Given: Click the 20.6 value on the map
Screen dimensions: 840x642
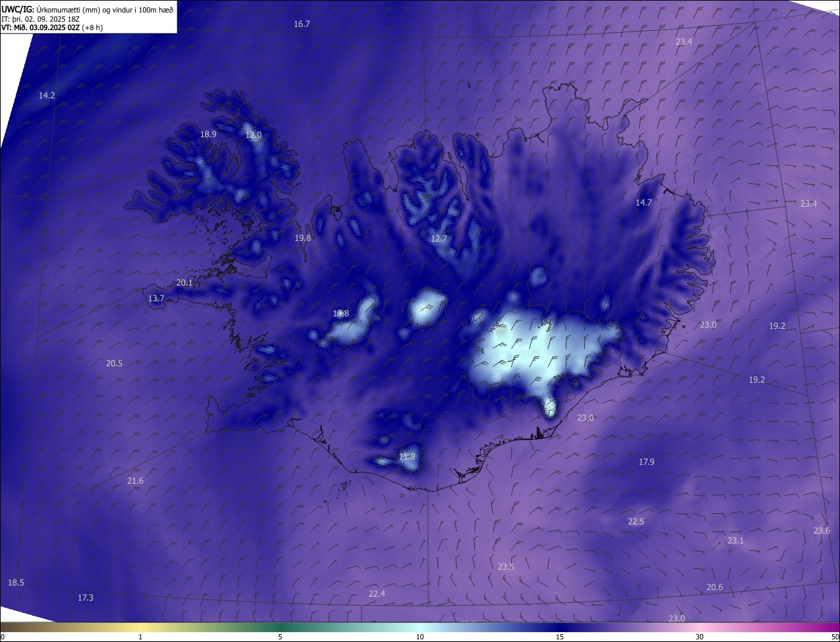Looking at the screenshot, I should (715, 587).
